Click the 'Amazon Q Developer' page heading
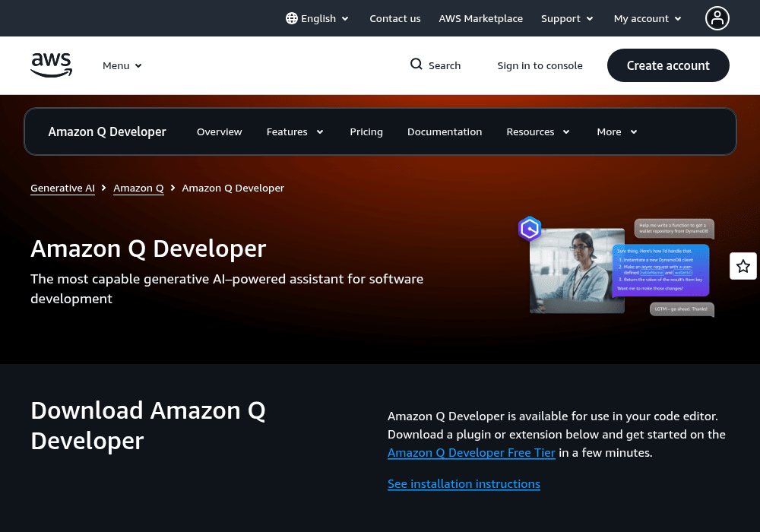 tap(148, 249)
